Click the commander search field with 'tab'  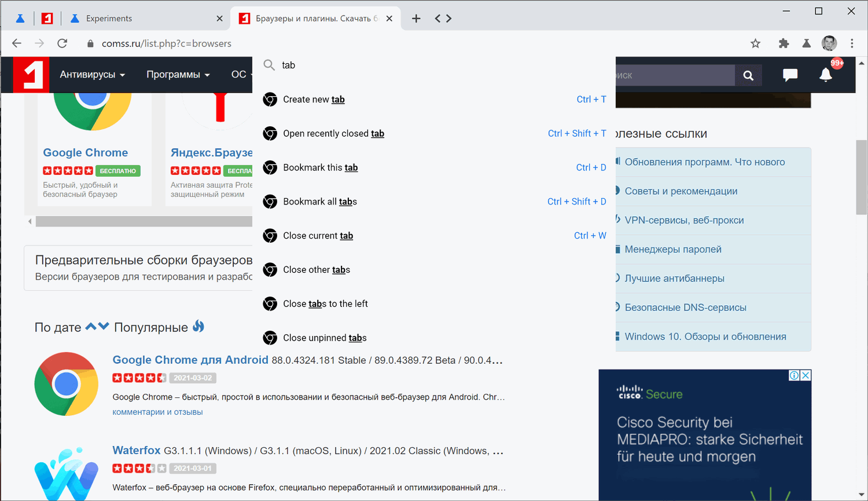point(434,65)
